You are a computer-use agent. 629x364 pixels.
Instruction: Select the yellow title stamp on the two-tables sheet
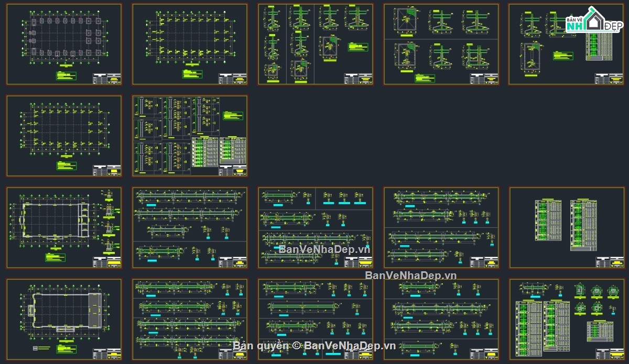pos(616,263)
